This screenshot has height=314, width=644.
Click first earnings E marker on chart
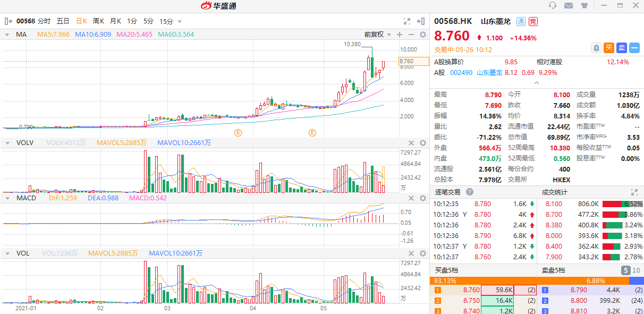(238, 132)
